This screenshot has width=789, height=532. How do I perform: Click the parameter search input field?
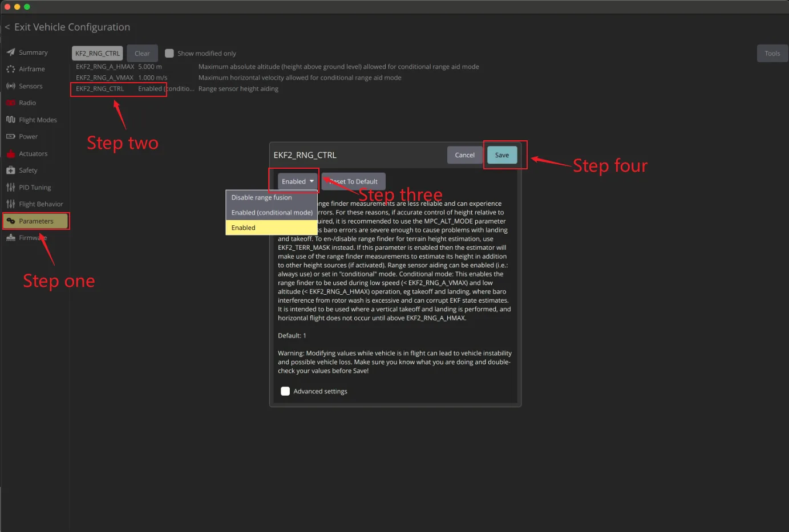[x=98, y=54]
